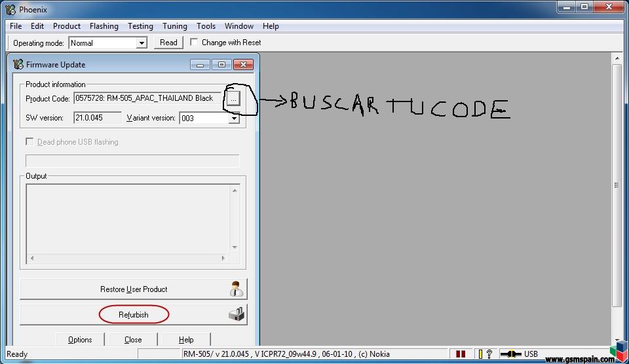This screenshot has width=629, height=364.
Task: Click the red status indicator in the status bar
Action: (461, 354)
